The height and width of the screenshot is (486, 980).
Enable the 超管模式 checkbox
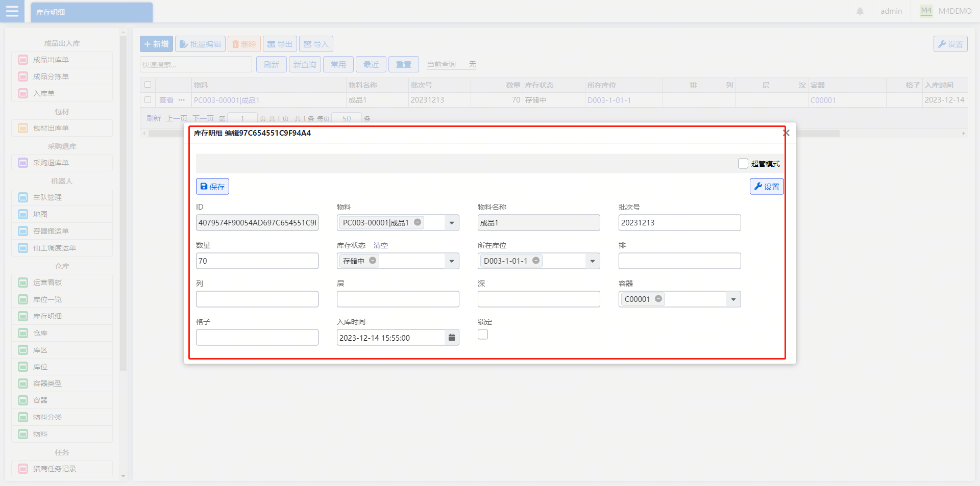tap(743, 164)
